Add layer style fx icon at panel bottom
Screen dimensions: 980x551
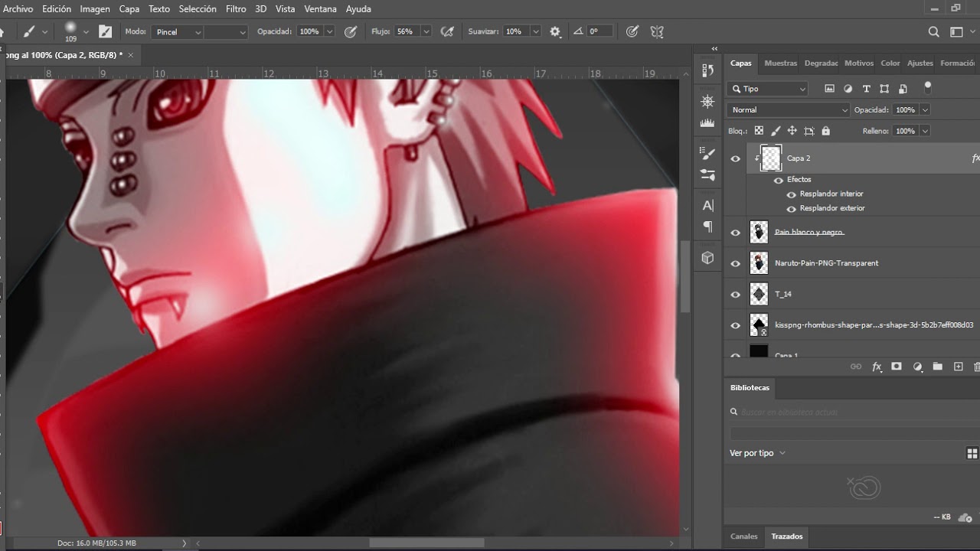click(x=877, y=367)
